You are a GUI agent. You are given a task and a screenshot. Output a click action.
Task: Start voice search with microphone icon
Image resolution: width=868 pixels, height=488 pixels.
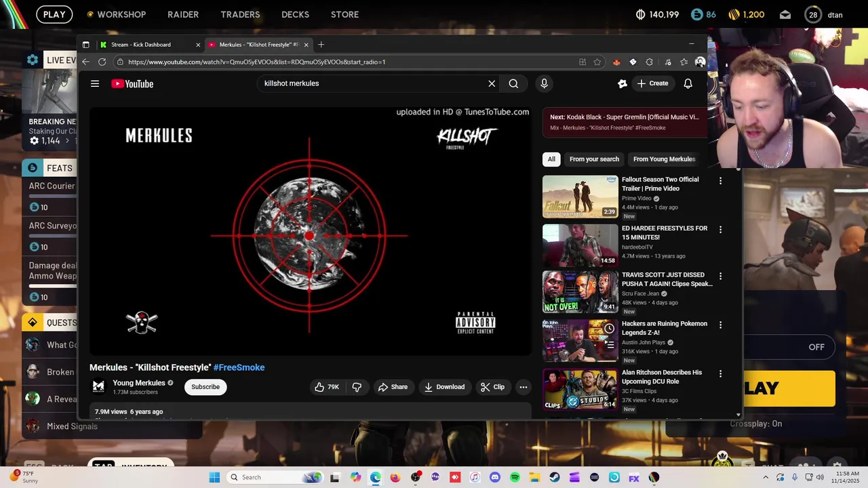pos(544,83)
